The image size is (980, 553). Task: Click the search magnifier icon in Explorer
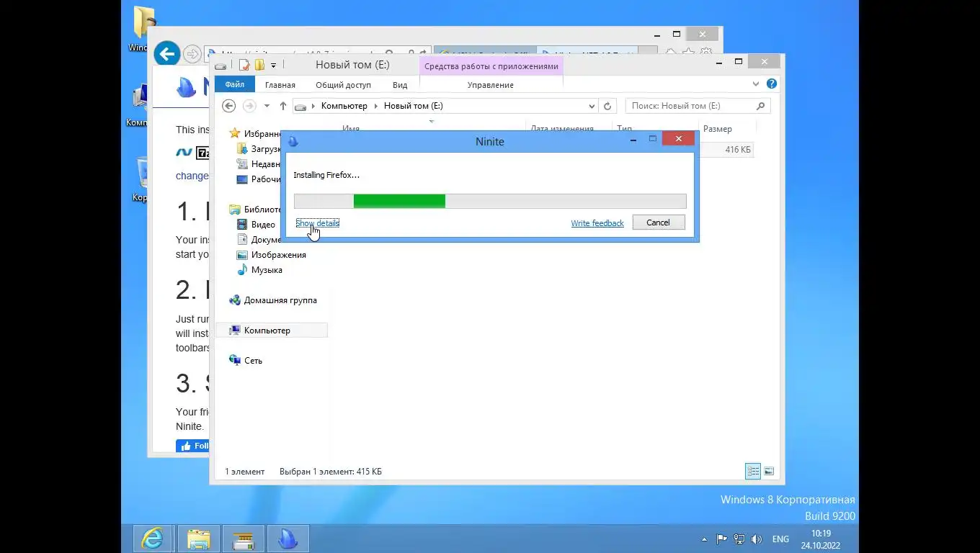coord(760,106)
